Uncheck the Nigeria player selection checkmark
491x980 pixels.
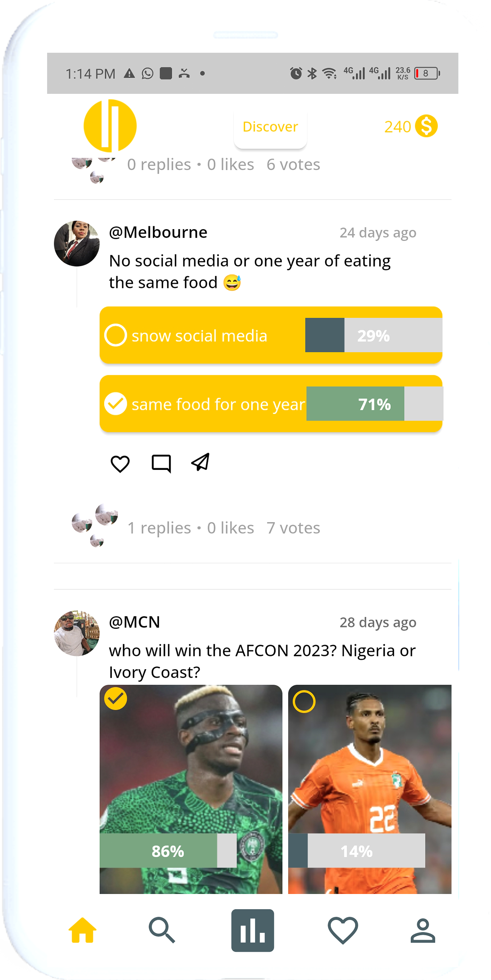pos(116,699)
